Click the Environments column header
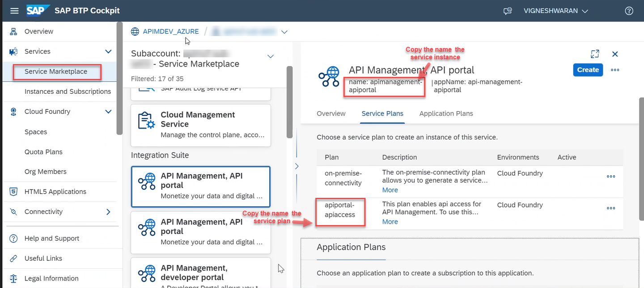Image resolution: width=644 pixels, height=288 pixels. [x=518, y=157]
